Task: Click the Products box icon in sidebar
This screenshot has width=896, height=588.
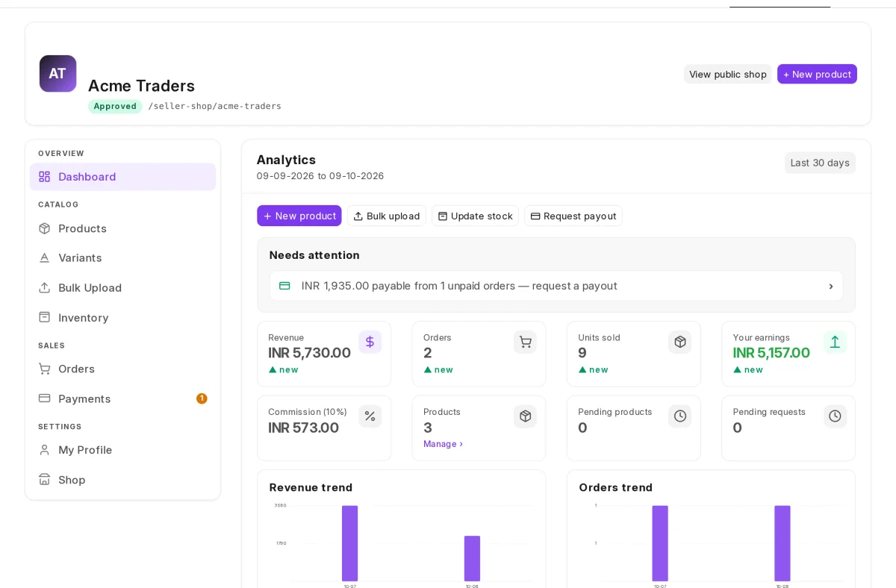Action: pos(45,228)
